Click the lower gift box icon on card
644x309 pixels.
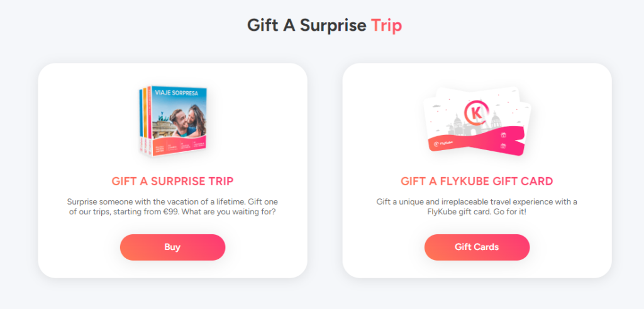click(x=504, y=146)
